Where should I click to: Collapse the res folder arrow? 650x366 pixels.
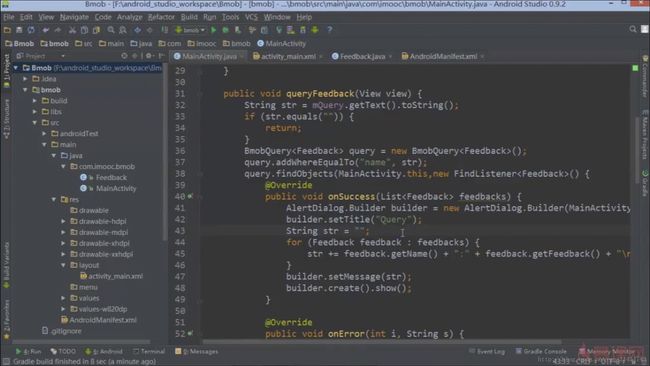[54, 199]
